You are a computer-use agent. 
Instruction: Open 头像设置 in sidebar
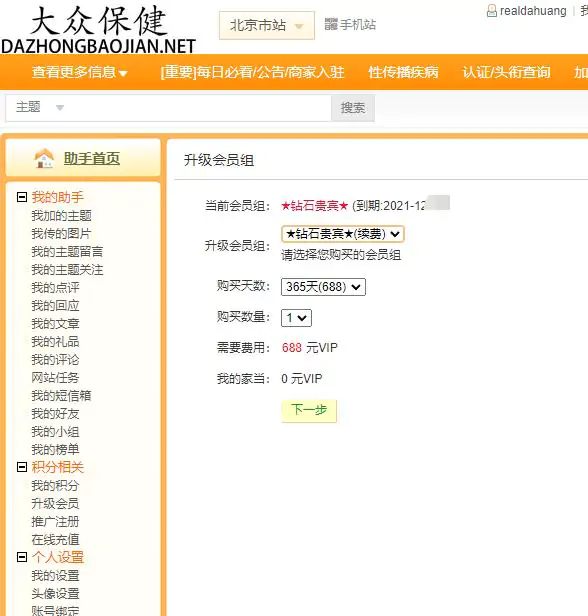(55, 594)
